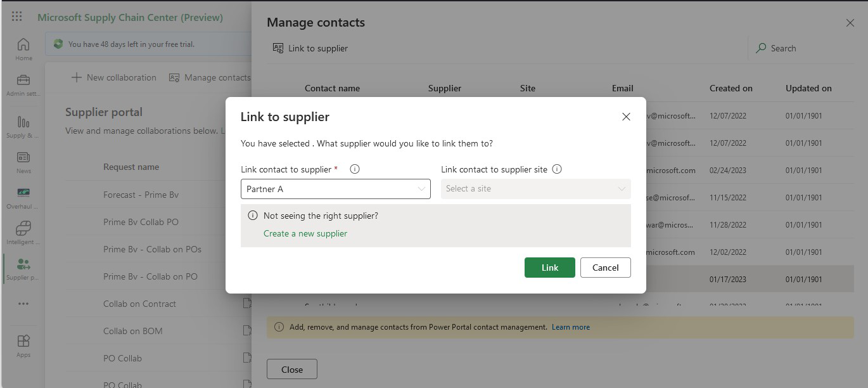The image size is (868, 388).
Task: Open Collab on BOM request
Action: pyautogui.click(x=132, y=331)
